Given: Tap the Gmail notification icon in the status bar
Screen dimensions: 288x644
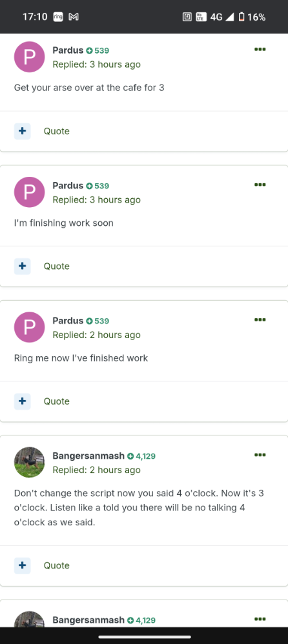Looking at the screenshot, I should click(74, 17).
